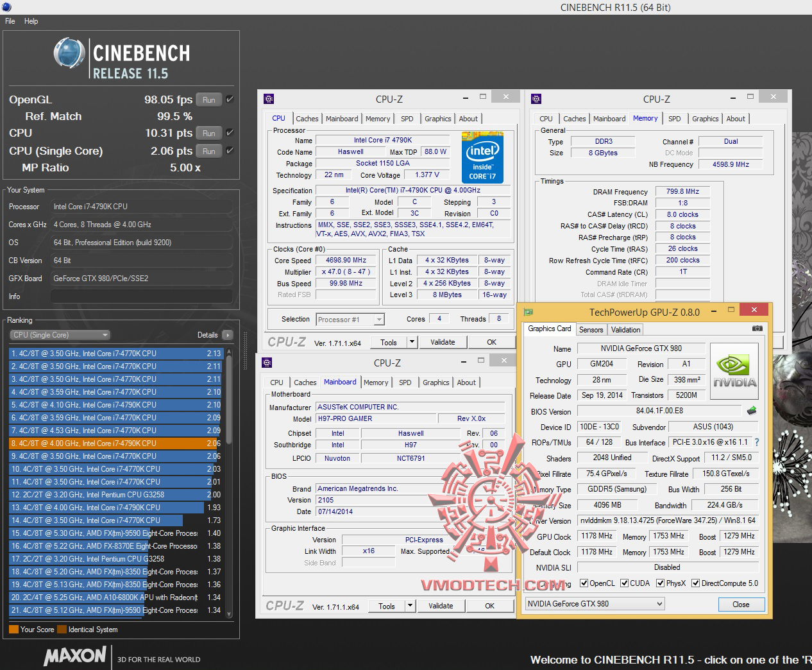The height and width of the screenshot is (670, 812).
Task: Open the Help menu in Cinebench
Action: pyautogui.click(x=31, y=21)
